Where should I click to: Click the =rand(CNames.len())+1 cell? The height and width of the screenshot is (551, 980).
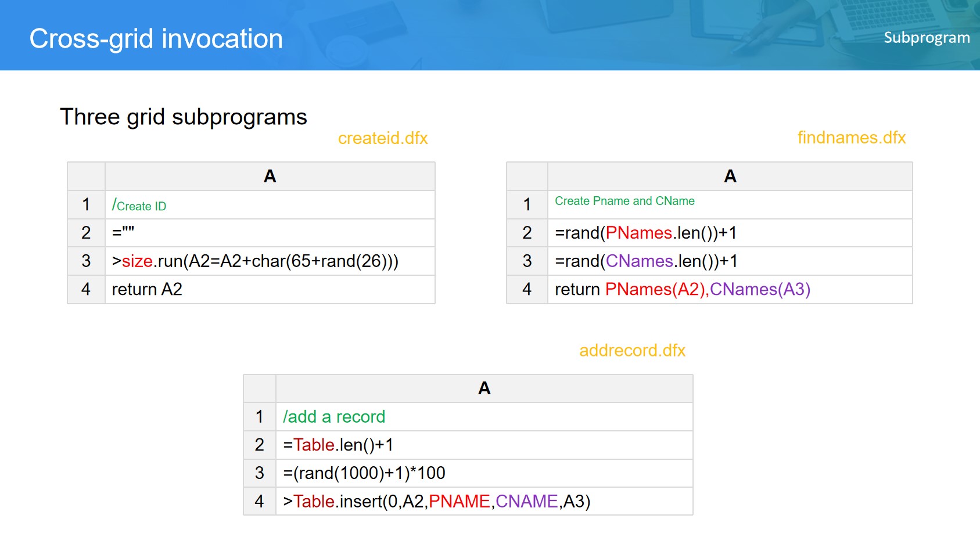(x=730, y=261)
